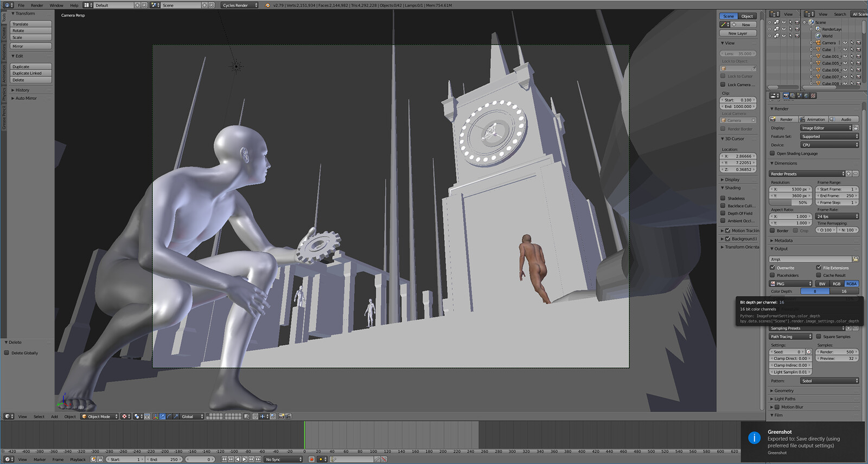Click jump to last frame in timeline

[x=258, y=459]
